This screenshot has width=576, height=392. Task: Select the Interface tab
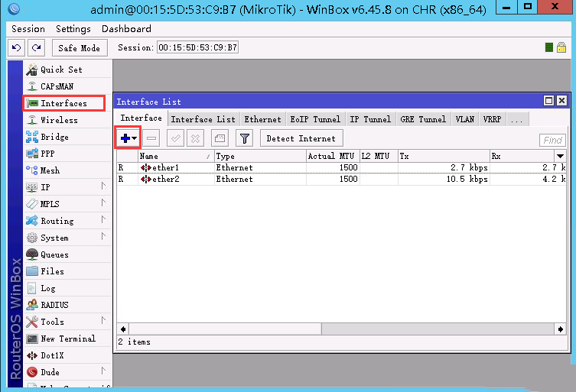142,118
